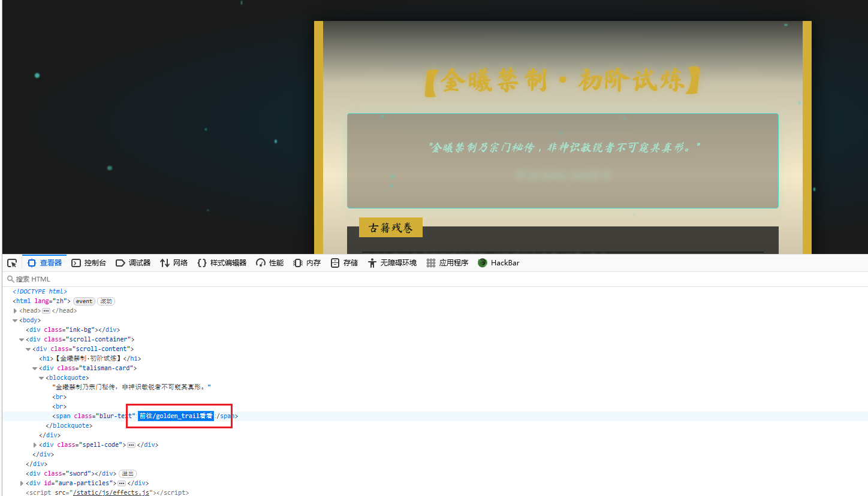Open the 样式编辑器 style editor
Image resolution: width=868 pixels, height=496 pixels.
tap(222, 263)
